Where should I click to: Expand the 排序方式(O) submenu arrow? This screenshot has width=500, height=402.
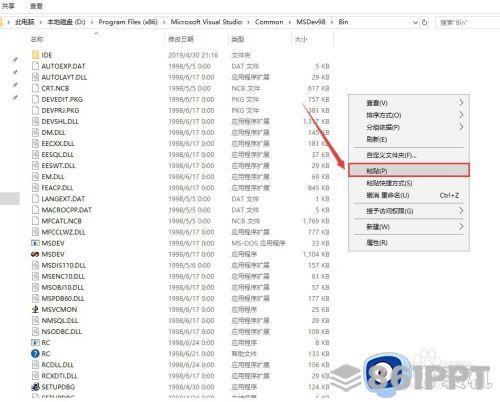coord(461,115)
